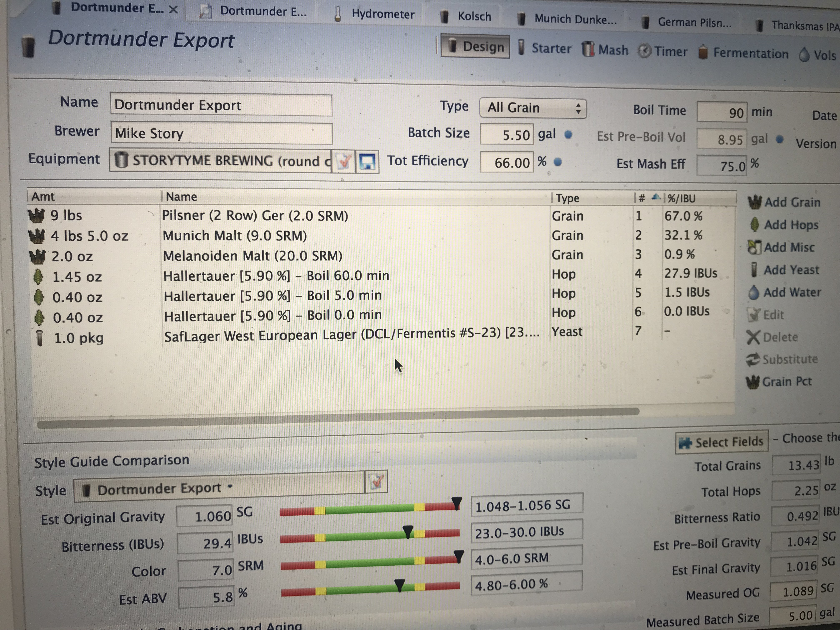Click the Delete ingredient button
Screen dimensions: 840x630
(x=772, y=337)
